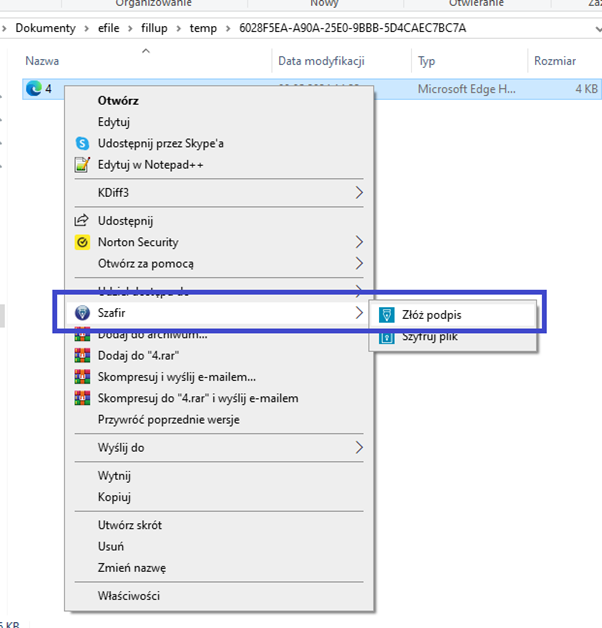Sort by Nazwa column header
Image resolution: width=602 pixels, height=628 pixels.
[42, 61]
